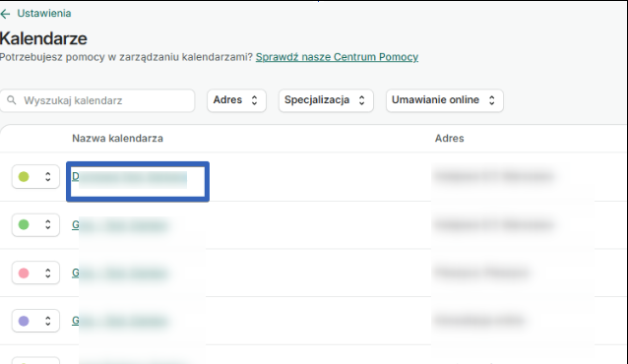
Task: Click the Adres column header
Action: click(x=450, y=139)
